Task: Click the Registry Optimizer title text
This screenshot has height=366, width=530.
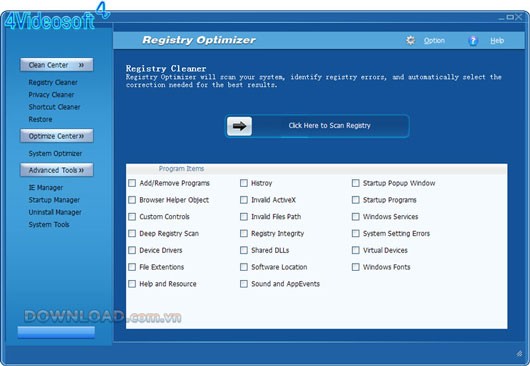Action: 199,40
